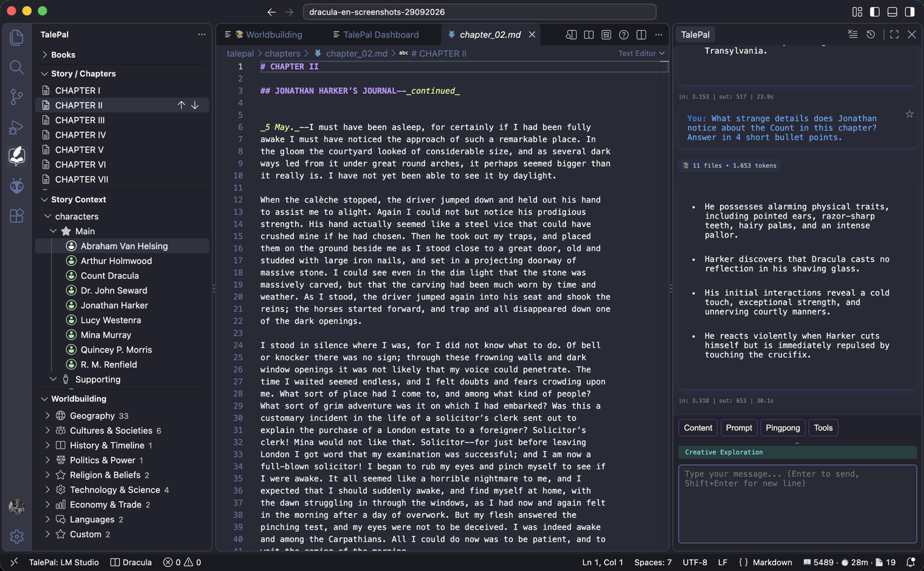Open Source Control in activity bar
The height and width of the screenshot is (571, 924).
click(17, 97)
